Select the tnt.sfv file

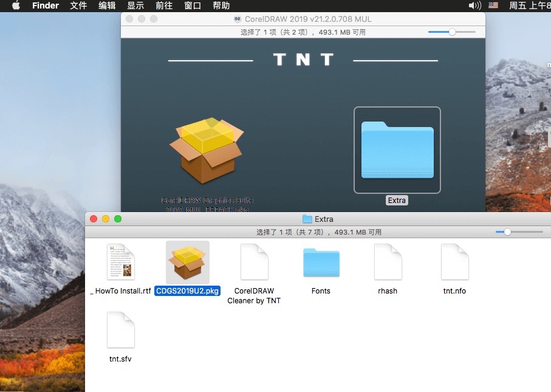[x=120, y=330]
